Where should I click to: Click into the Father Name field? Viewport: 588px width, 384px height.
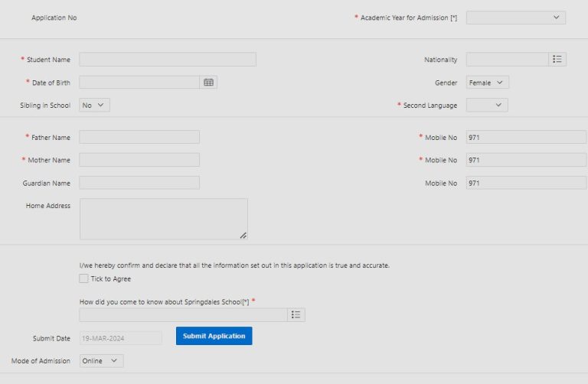pyautogui.click(x=139, y=137)
